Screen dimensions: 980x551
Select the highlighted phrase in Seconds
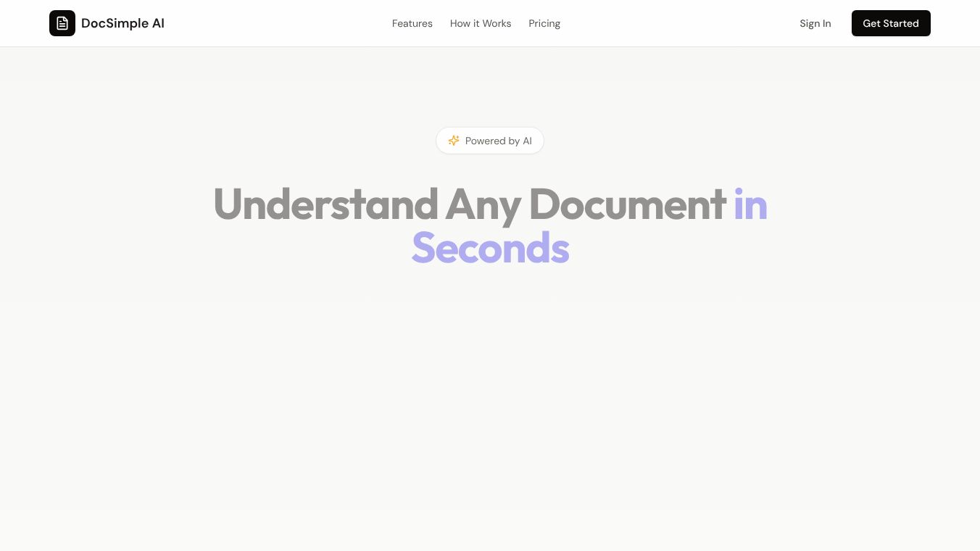490,247
